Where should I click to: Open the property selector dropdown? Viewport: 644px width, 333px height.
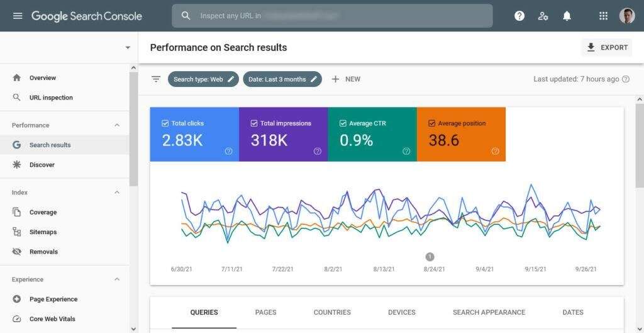coord(128,48)
